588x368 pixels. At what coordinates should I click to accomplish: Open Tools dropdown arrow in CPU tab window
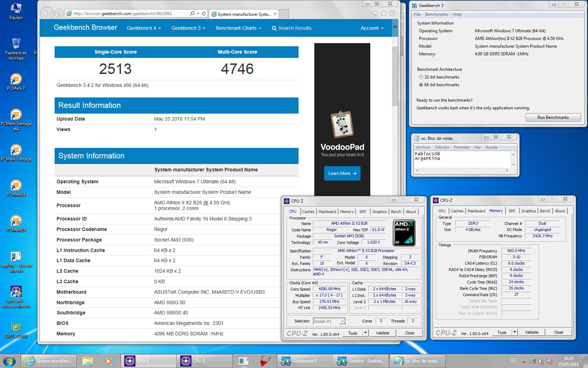pos(365,333)
